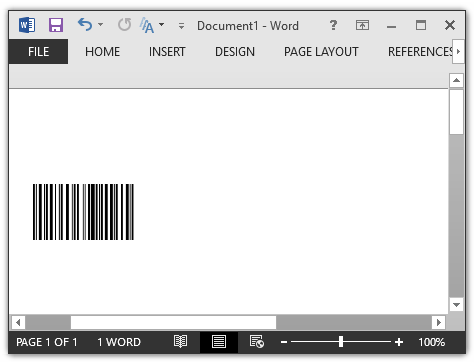Screen dimensions: 476x364
Task: Switch to the INSERT tab
Action: point(167,52)
